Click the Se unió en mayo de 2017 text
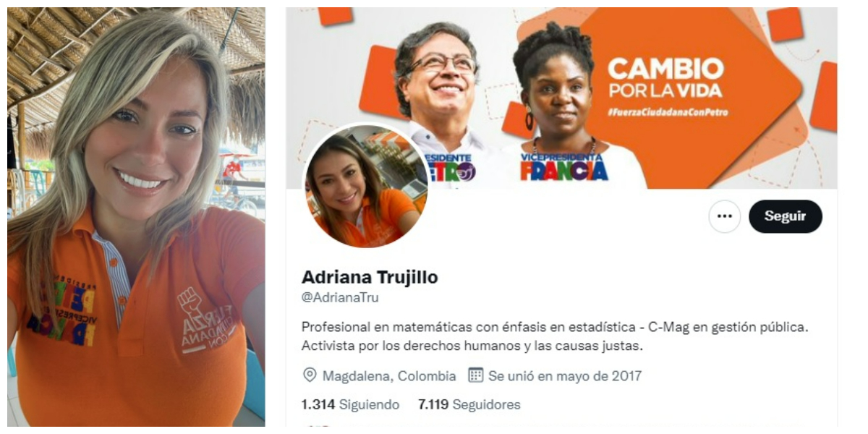The height and width of the screenshot is (434, 868). pos(565,375)
